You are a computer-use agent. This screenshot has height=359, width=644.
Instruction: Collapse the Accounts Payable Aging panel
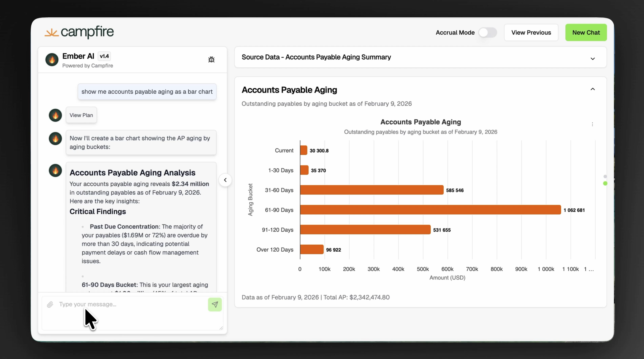592,89
